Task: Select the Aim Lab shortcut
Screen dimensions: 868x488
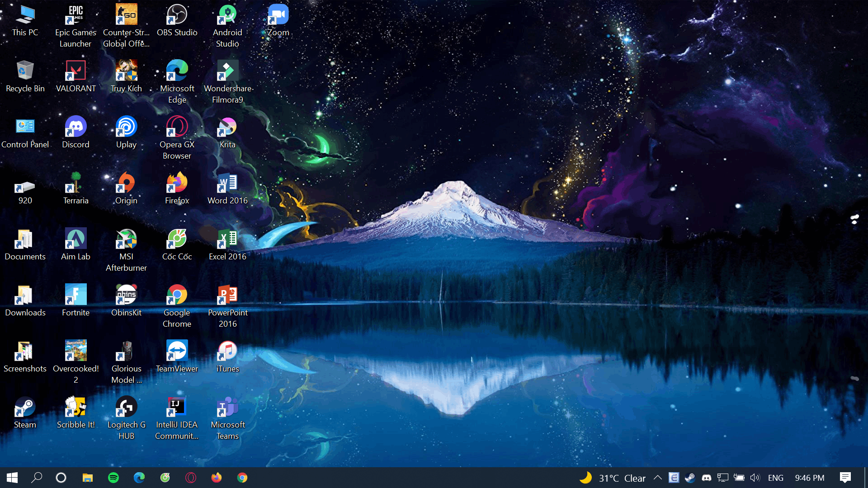Action: click(75, 245)
